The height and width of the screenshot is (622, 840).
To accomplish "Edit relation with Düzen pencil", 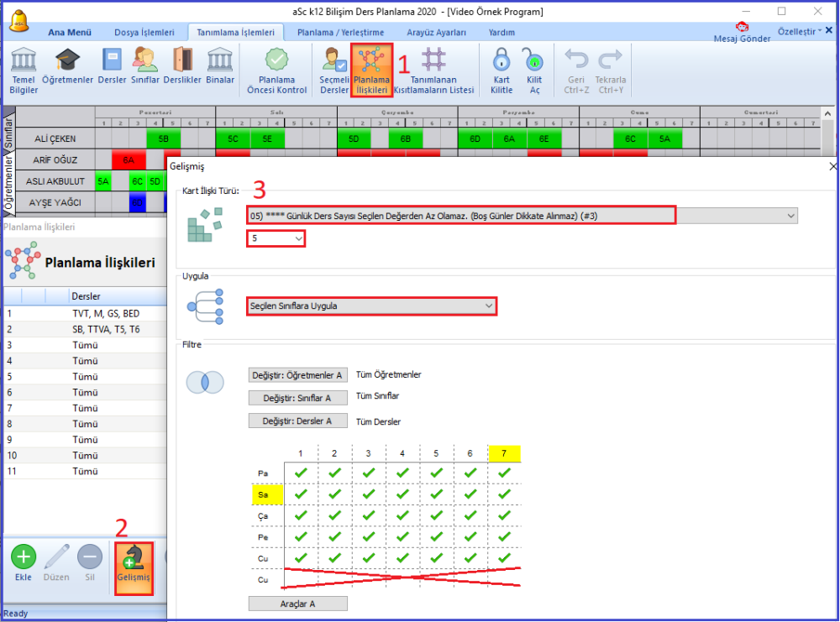I will tap(56, 562).
